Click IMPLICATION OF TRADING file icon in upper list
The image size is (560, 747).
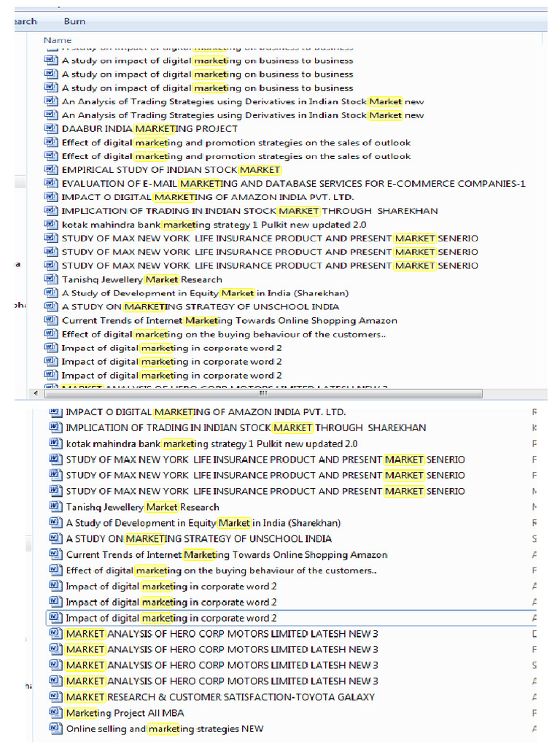[x=51, y=210]
